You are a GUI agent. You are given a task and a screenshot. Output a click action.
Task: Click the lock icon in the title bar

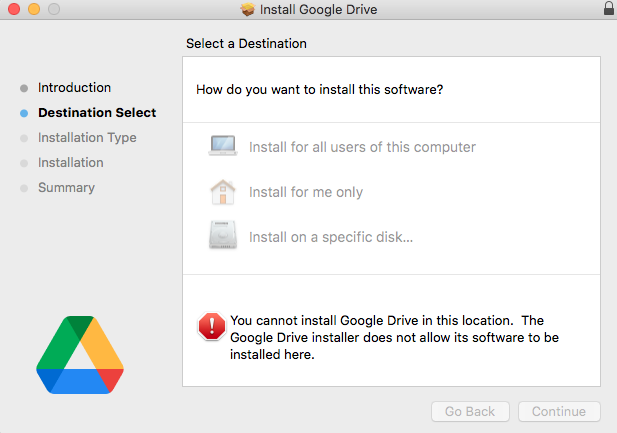click(x=609, y=8)
